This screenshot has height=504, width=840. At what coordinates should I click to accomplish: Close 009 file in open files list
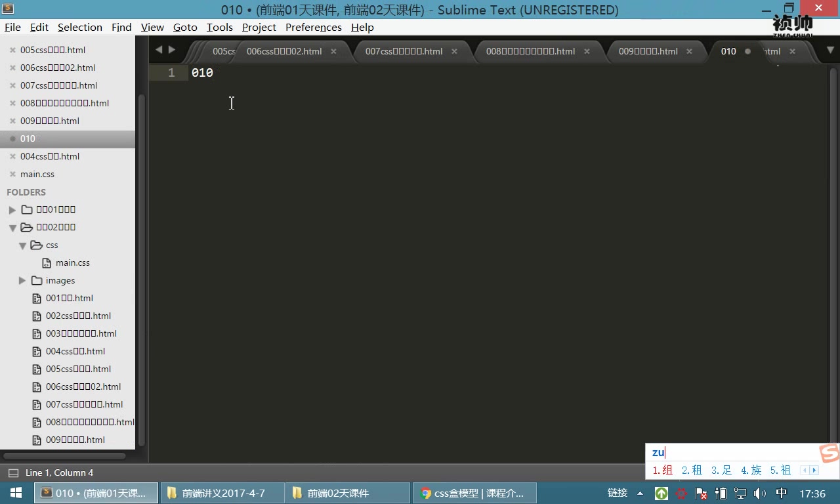[x=12, y=121]
